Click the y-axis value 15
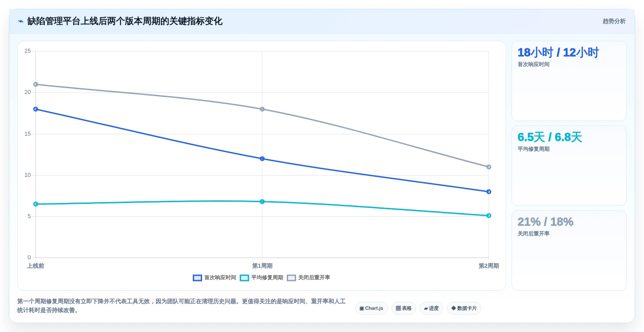This screenshot has height=332, width=644. (27, 134)
